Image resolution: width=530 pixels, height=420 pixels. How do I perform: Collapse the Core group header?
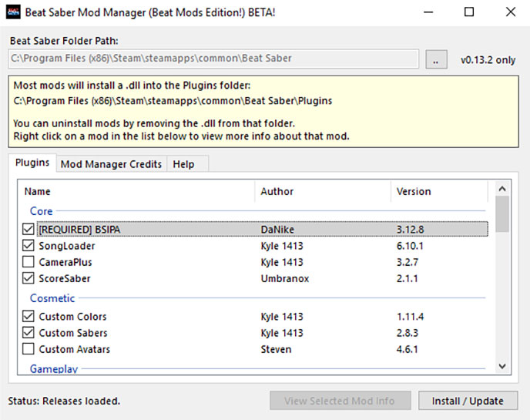coord(42,211)
